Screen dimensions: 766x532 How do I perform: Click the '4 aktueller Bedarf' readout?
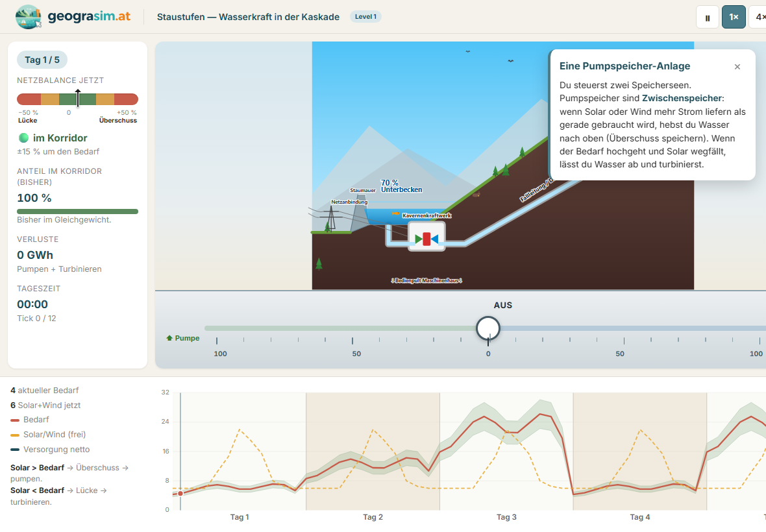point(44,391)
